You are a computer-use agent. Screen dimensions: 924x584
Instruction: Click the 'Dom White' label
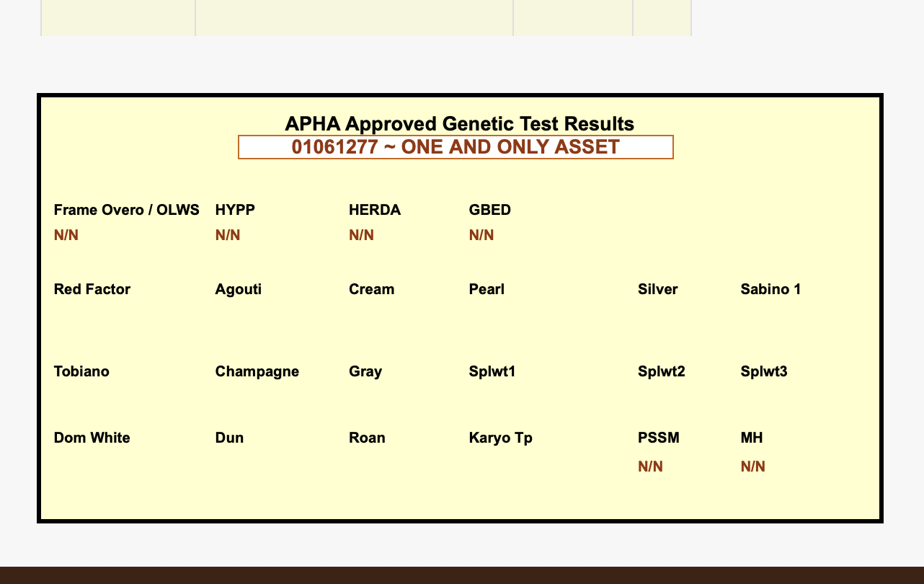click(x=92, y=438)
